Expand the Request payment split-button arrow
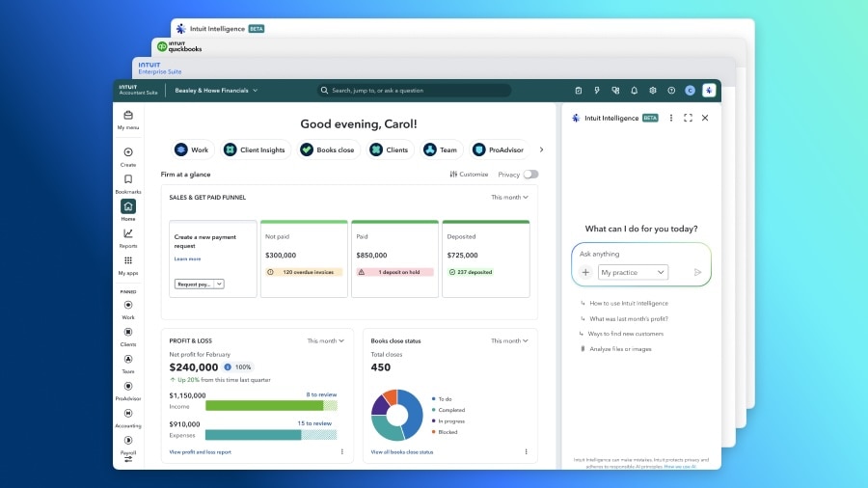Screen dimensions: 868x488 219,284
